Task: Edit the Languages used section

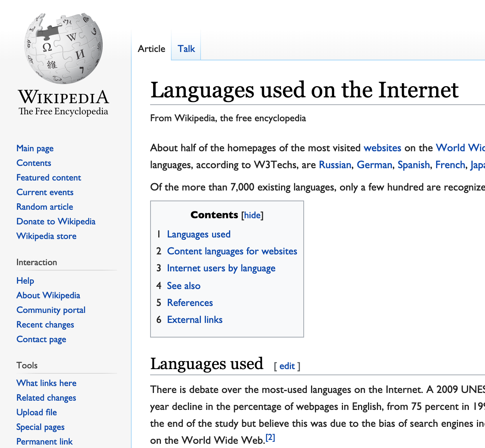Action: coord(287,366)
